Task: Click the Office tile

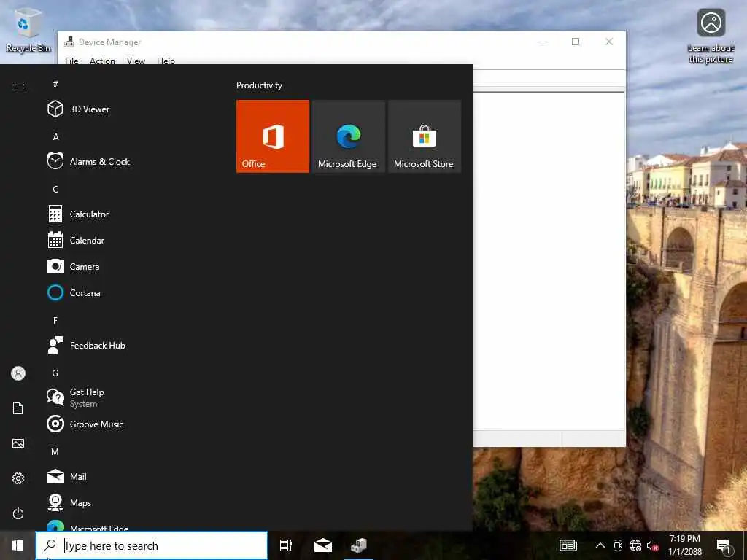Action: 273,136
